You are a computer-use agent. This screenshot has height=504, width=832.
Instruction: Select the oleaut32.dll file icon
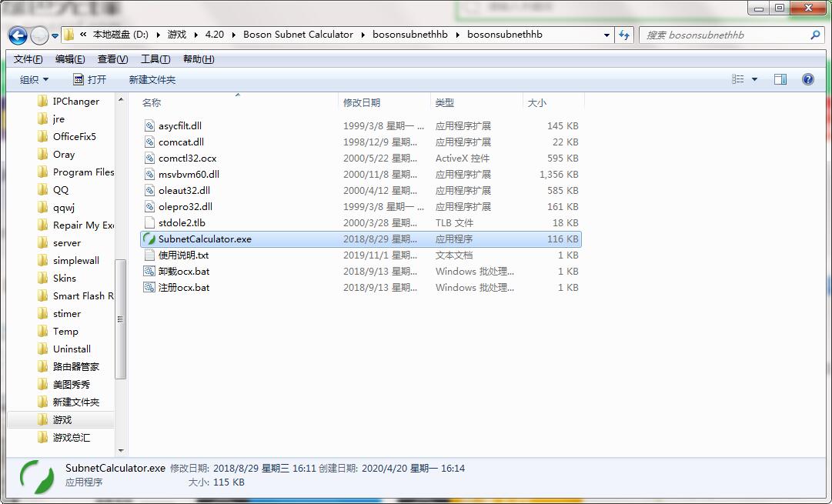tap(149, 191)
